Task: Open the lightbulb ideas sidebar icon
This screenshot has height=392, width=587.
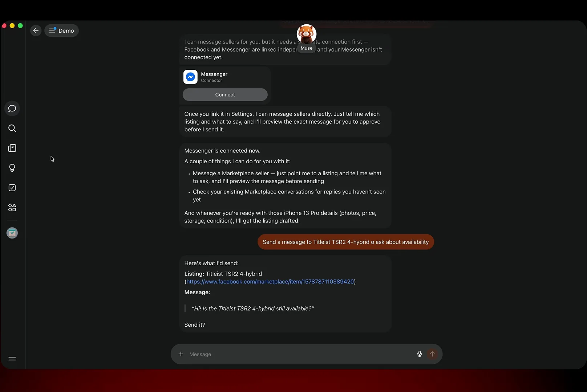Action: [12, 168]
